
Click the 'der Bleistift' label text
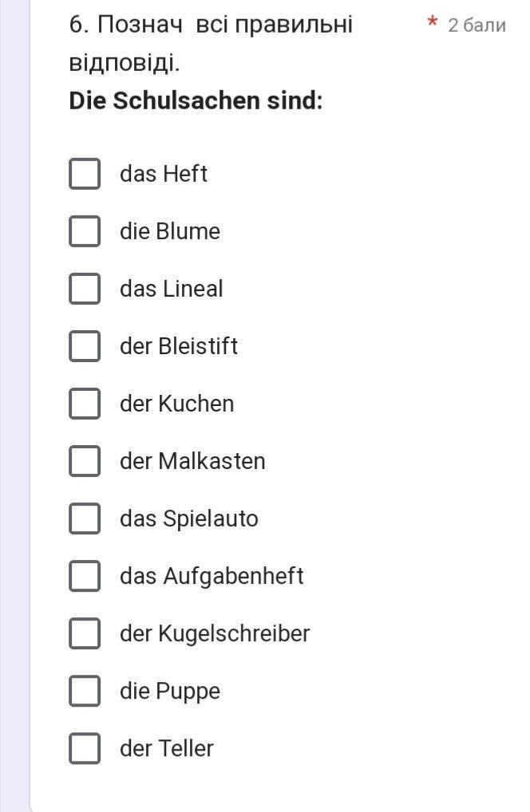[x=179, y=346]
